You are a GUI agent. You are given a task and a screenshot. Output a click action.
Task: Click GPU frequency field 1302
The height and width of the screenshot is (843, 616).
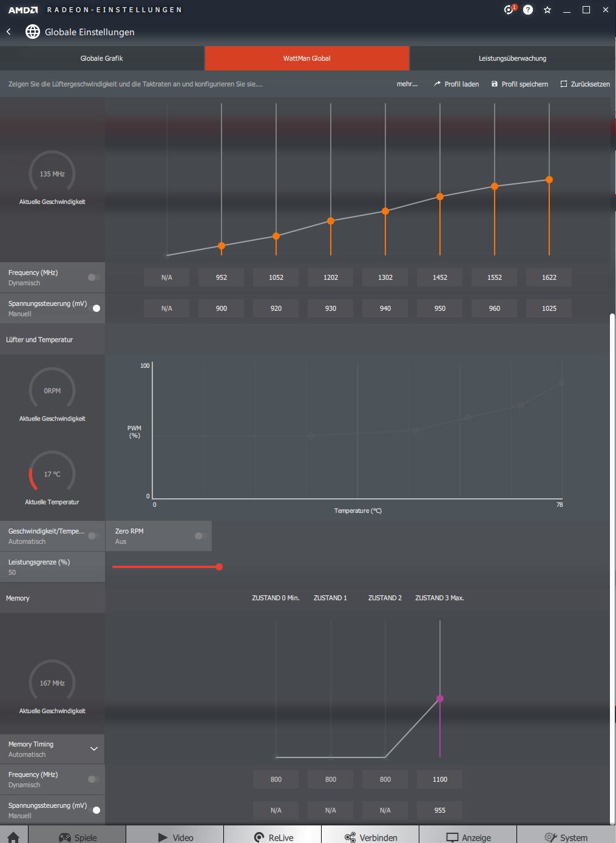coord(385,277)
